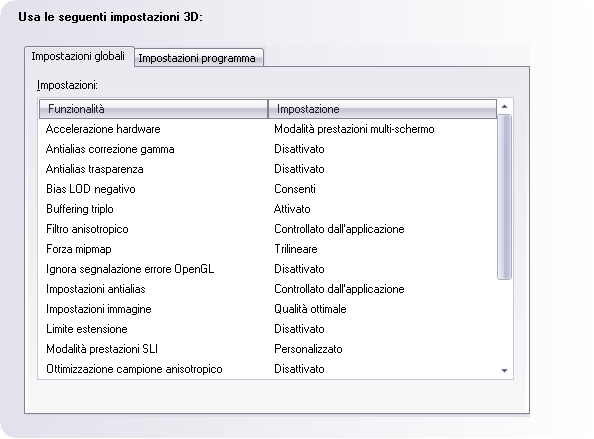
Task: Select Ignora segnalazione errore OpenGL row
Action: (x=268, y=269)
